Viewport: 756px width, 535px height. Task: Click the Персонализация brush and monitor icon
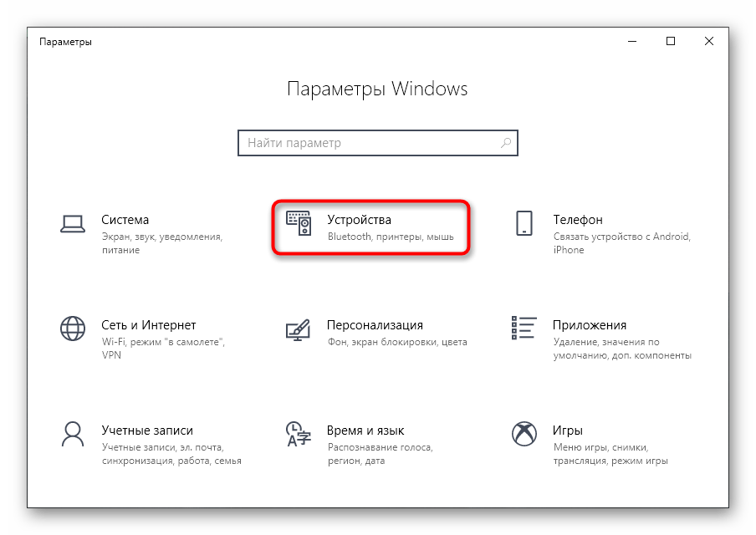[x=298, y=329]
